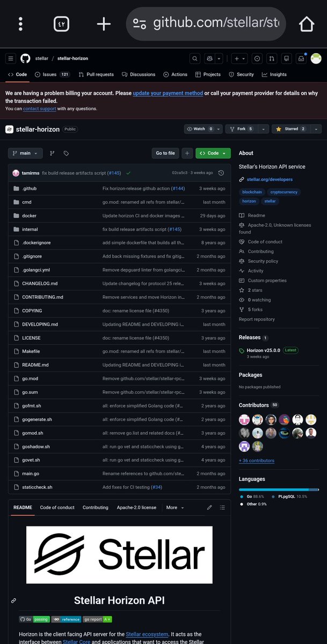Open the go.mod file

point(30,378)
